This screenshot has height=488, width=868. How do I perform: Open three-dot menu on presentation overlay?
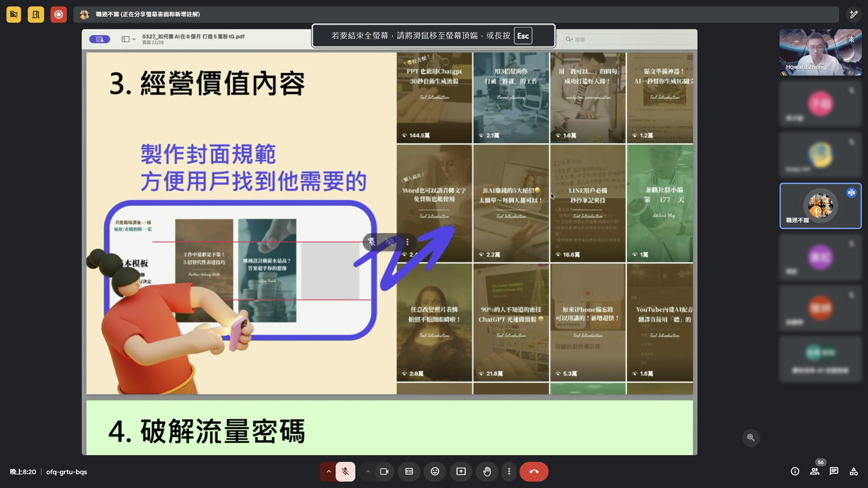click(x=407, y=242)
